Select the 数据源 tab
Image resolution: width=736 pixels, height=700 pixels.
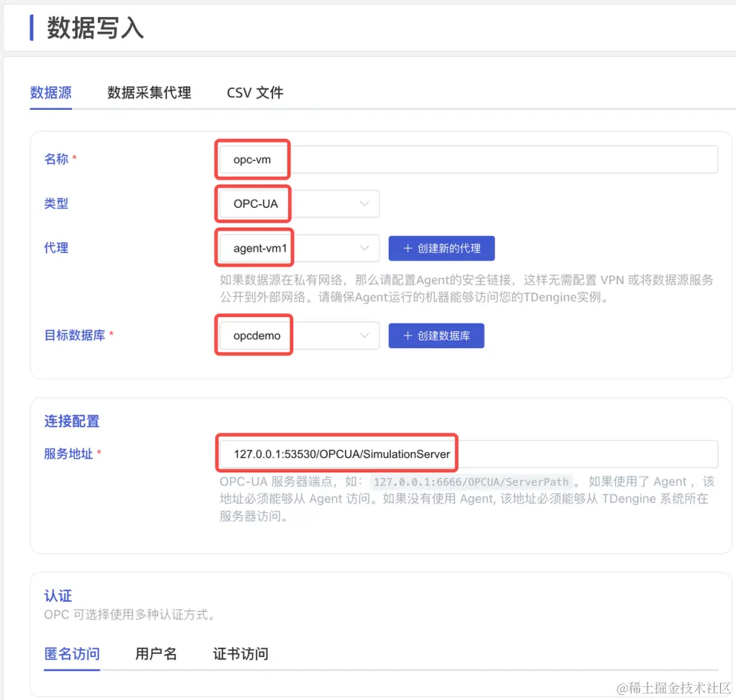pyautogui.click(x=50, y=93)
